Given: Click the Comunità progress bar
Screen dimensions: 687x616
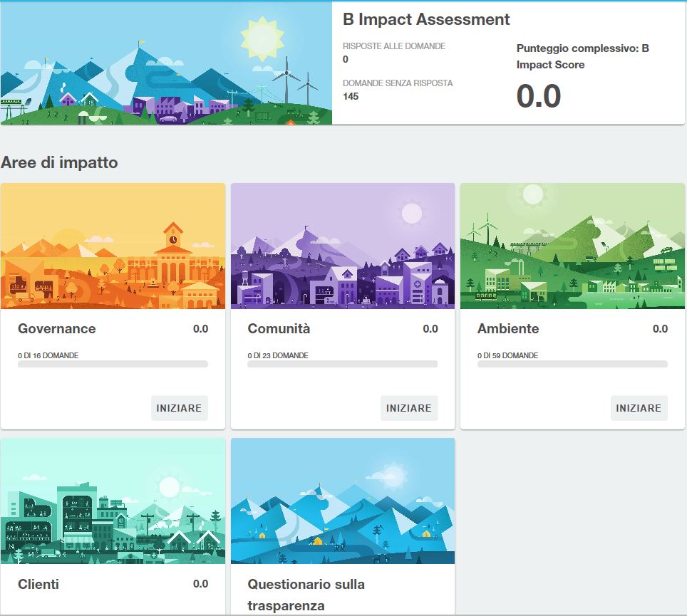Looking at the screenshot, I should (343, 364).
